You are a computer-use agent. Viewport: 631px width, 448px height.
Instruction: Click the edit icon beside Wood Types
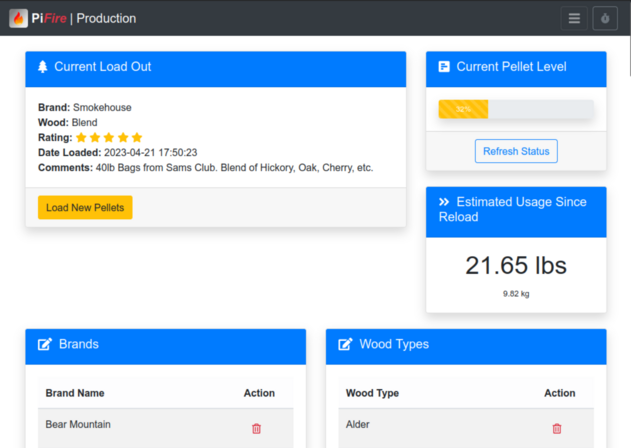tap(345, 345)
